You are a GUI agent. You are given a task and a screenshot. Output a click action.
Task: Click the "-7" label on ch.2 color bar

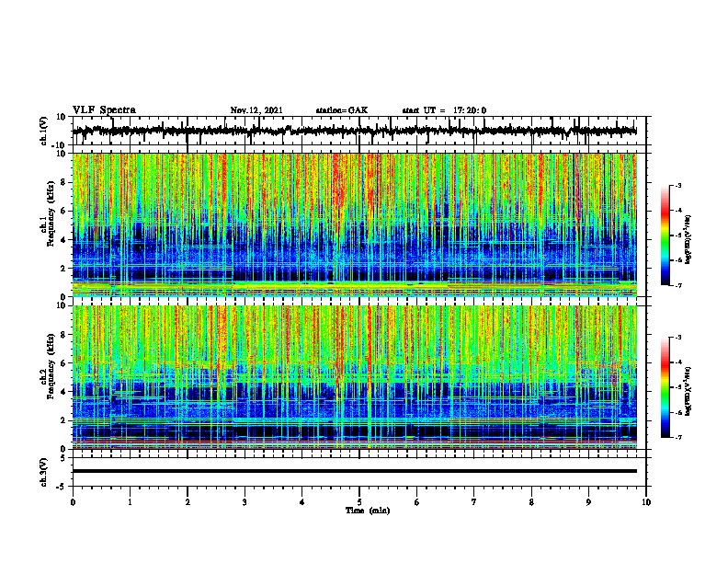coord(677,437)
